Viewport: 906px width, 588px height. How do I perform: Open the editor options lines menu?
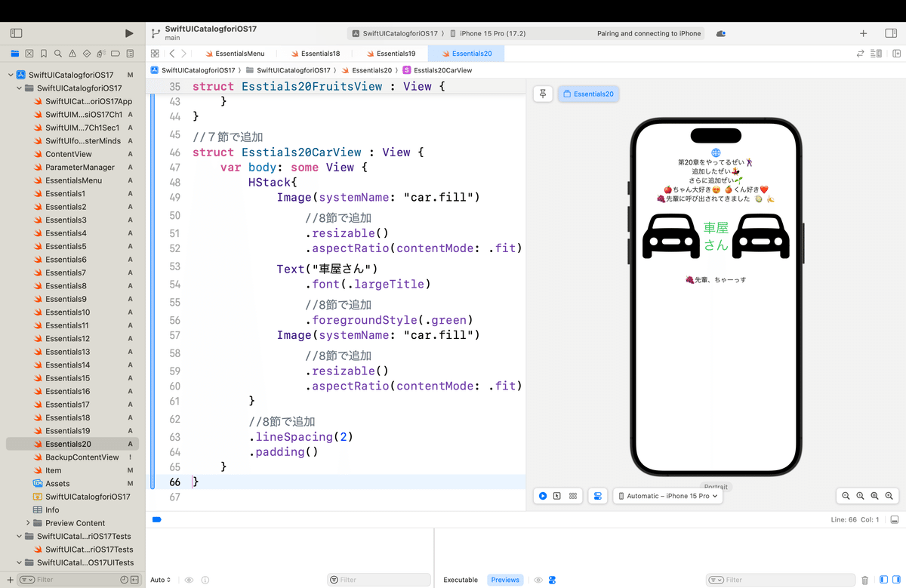[x=876, y=54]
